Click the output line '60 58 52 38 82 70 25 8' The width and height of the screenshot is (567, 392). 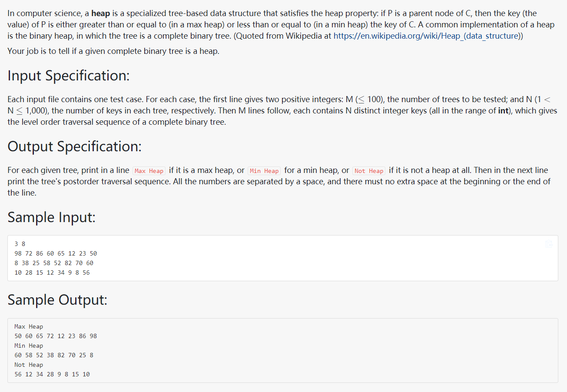54,355
